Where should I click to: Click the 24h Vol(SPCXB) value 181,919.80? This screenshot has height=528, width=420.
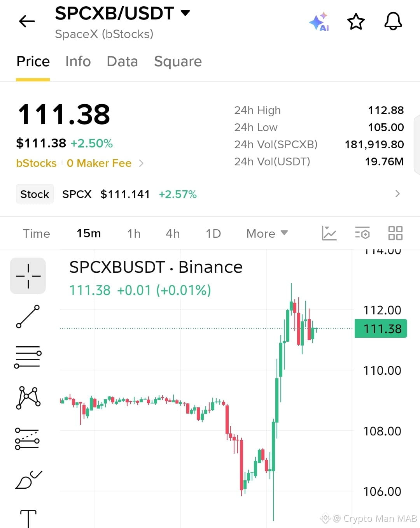point(374,144)
